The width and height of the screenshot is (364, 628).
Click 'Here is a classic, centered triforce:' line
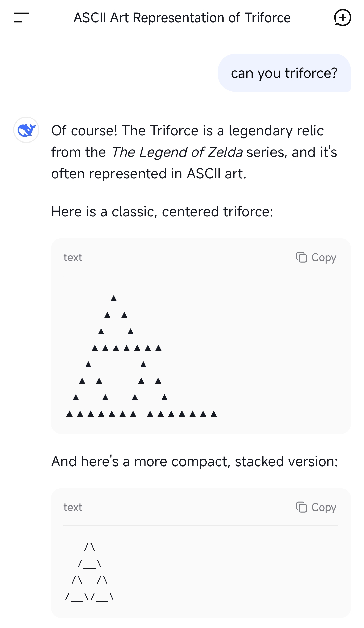tap(162, 212)
